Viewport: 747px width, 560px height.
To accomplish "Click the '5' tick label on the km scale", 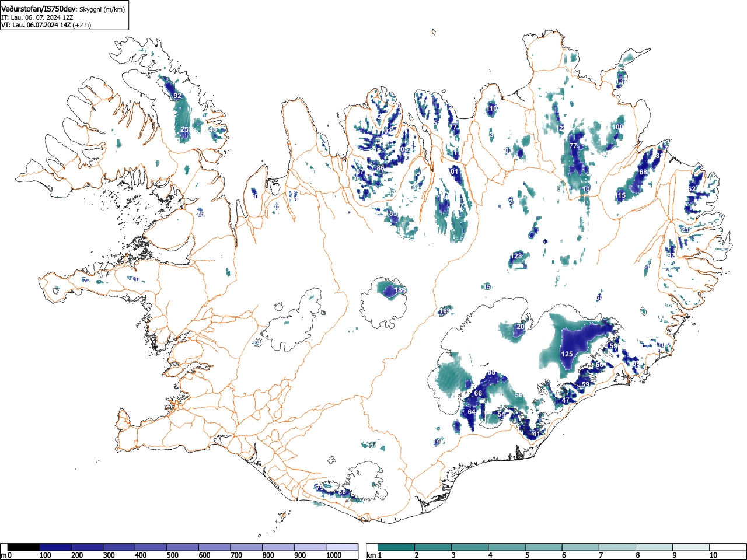I will [x=527, y=555].
